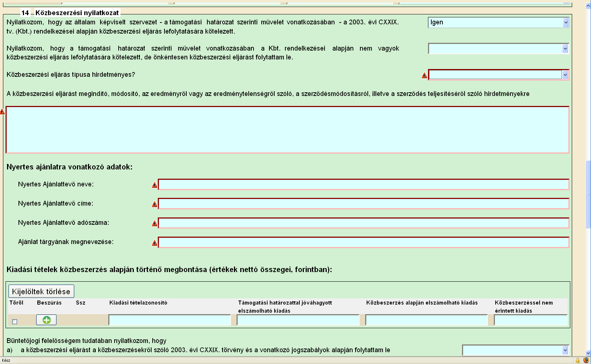Click the Firefox icon in the status bar
The image size is (591, 364).
pos(586,360)
